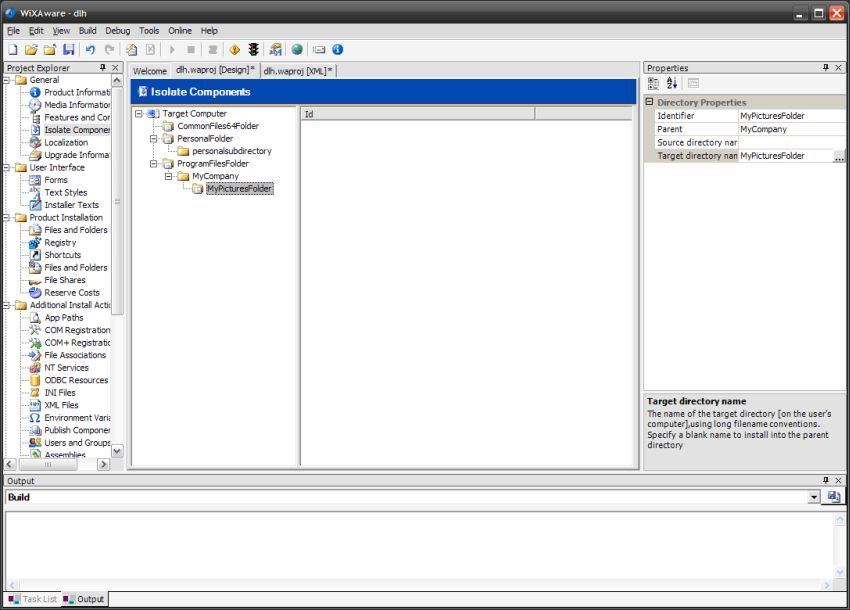Collapse the Additional Install Actions node
The image size is (850, 610).
[7, 305]
